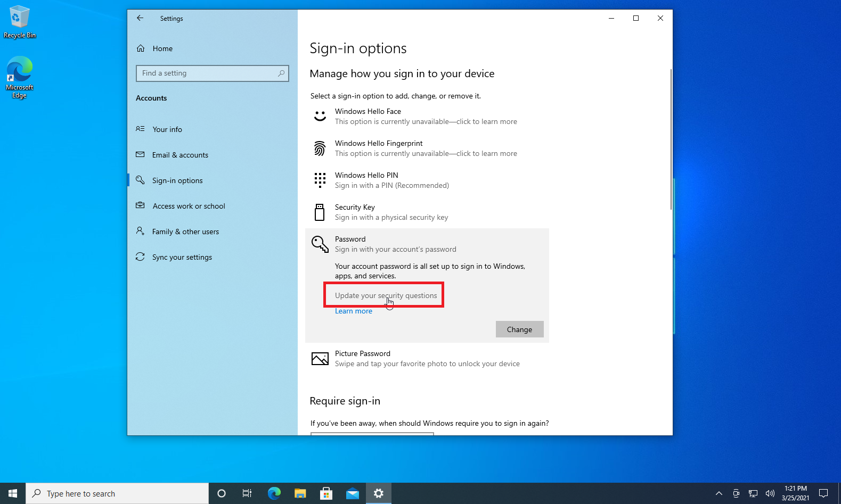The image size is (841, 504).
Task: Click the search magnifier in Find a setting
Action: [281, 73]
